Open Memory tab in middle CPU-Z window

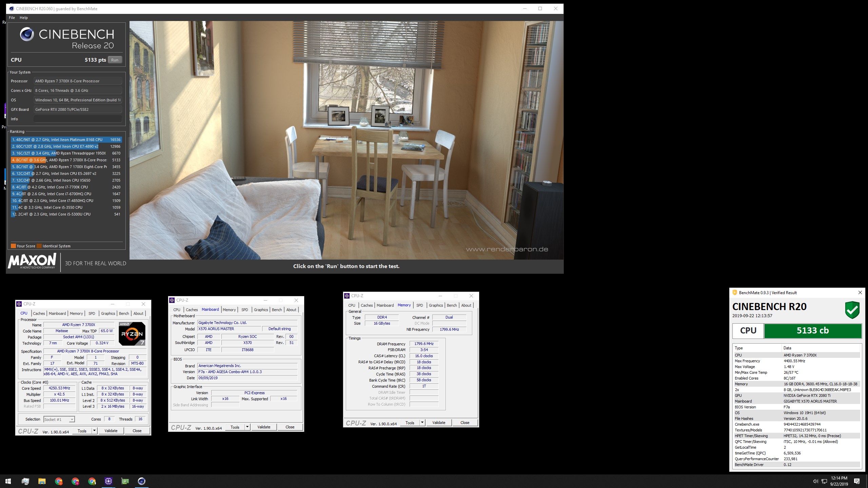pos(229,310)
